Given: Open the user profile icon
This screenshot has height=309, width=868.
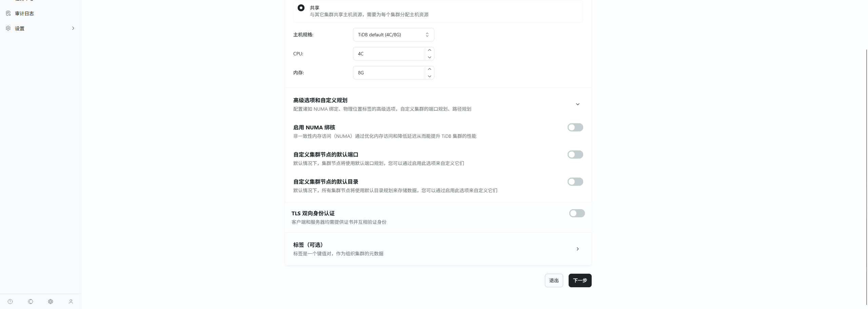Looking at the screenshot, I should point(71,302).
